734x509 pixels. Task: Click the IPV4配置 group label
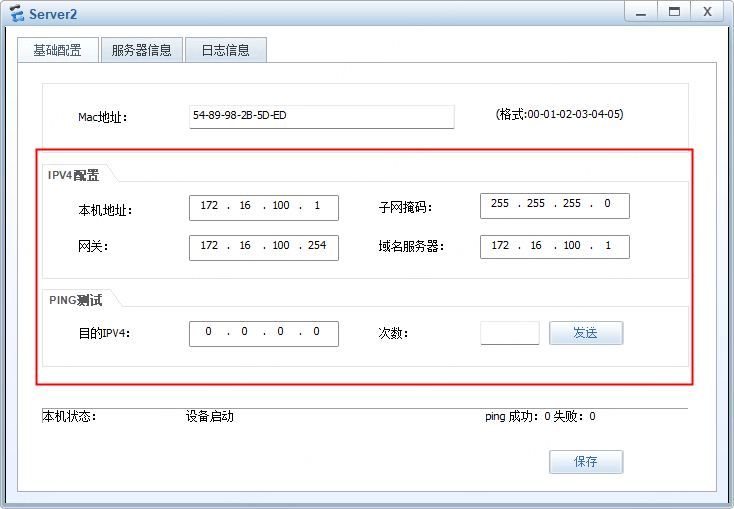[73, 175]
